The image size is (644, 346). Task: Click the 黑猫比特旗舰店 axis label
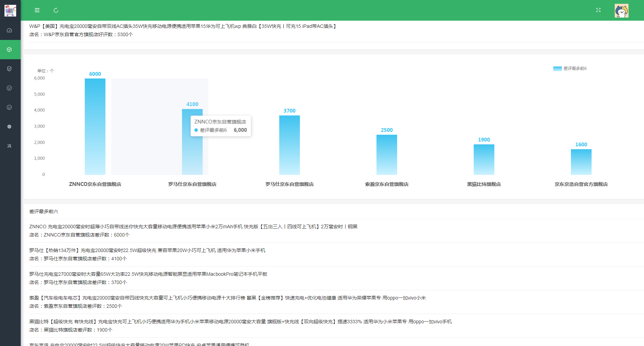pyautogui.click(x=484, y=184)
